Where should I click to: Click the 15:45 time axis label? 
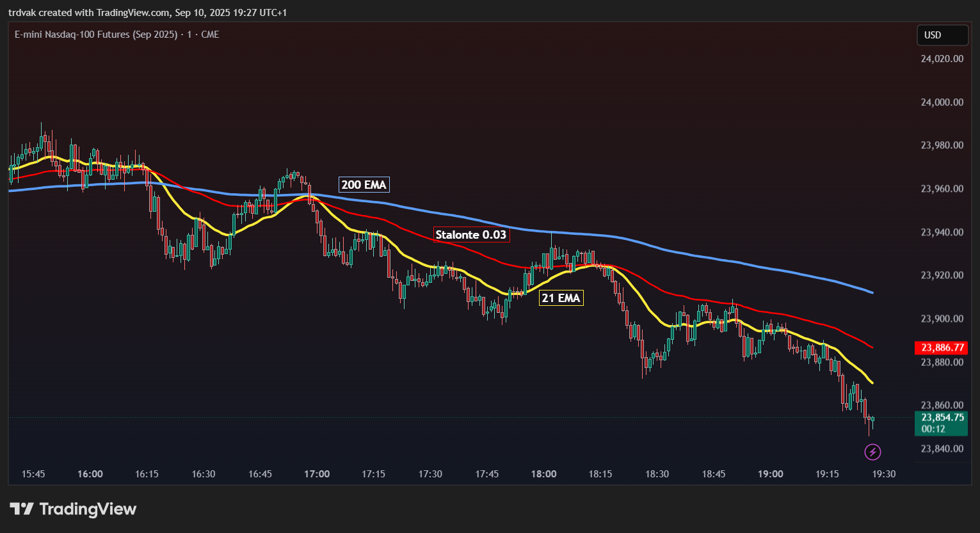click(x=33, y=474)
